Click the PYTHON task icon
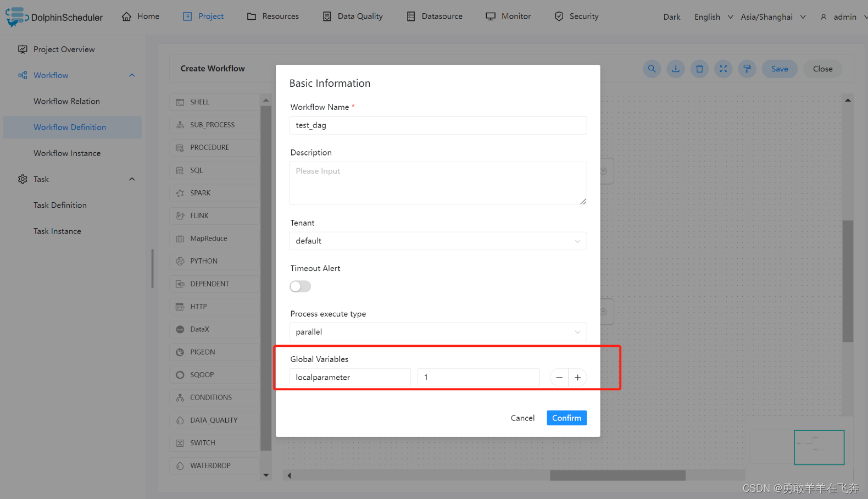Viewport: 868px width, 499px height. (x=180, y=261)
